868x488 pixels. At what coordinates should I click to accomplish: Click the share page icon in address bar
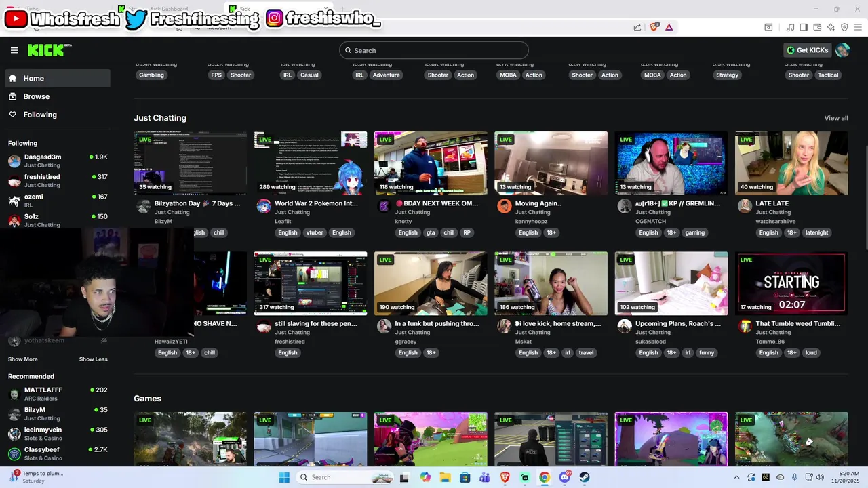637,27
